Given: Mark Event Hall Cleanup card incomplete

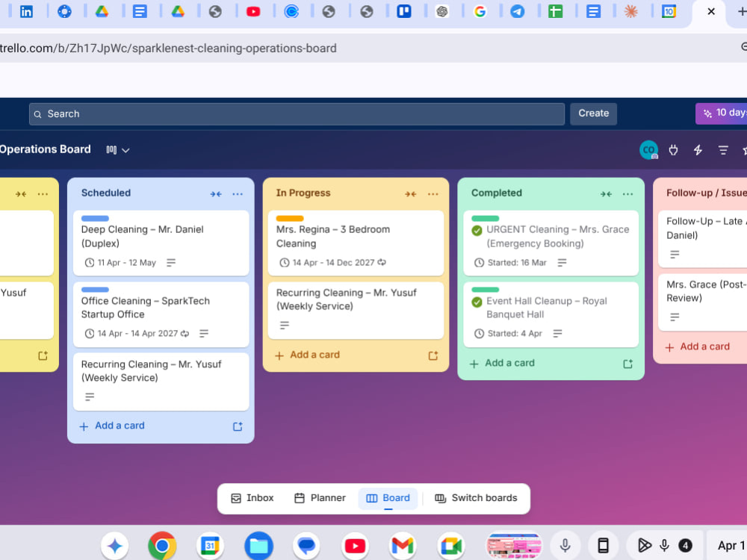Looking at the screenshot, I should [x=477, y=302].
